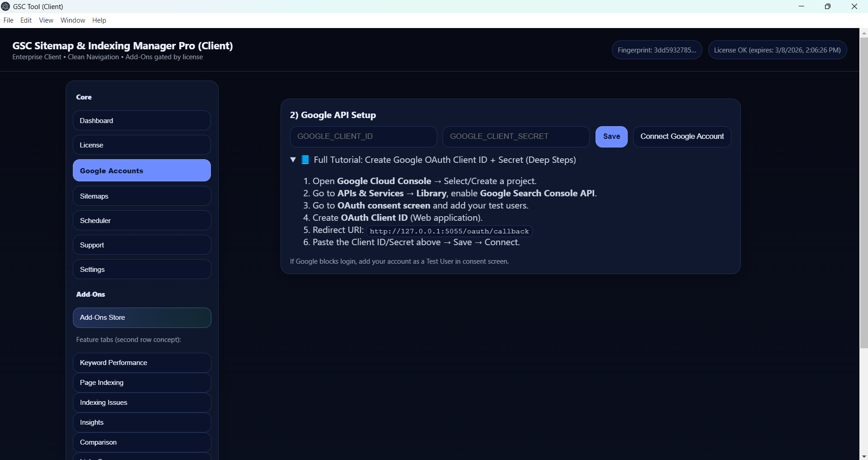
Task: Open the License section in sidebar
Action: [142, 145]
